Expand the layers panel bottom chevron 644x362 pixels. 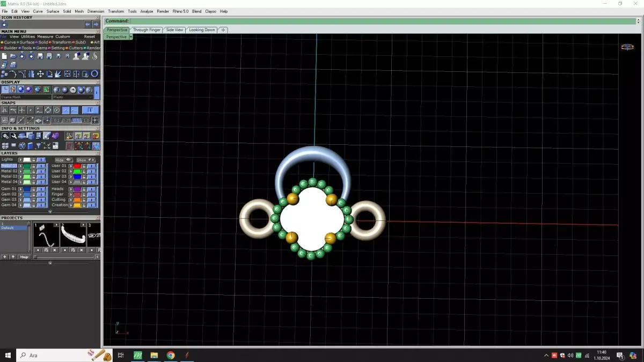tap(50, 212)
